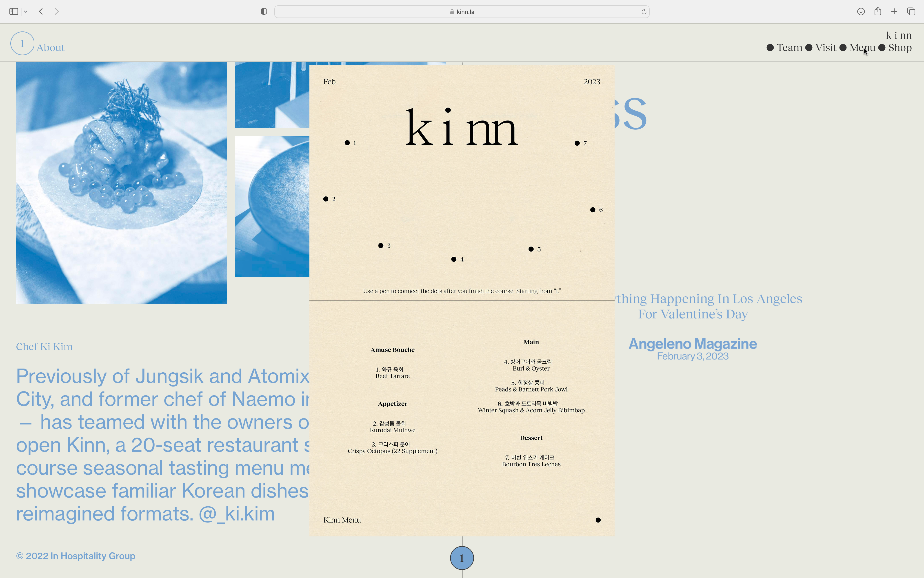Click the Appetizer heading

(392, 404)
